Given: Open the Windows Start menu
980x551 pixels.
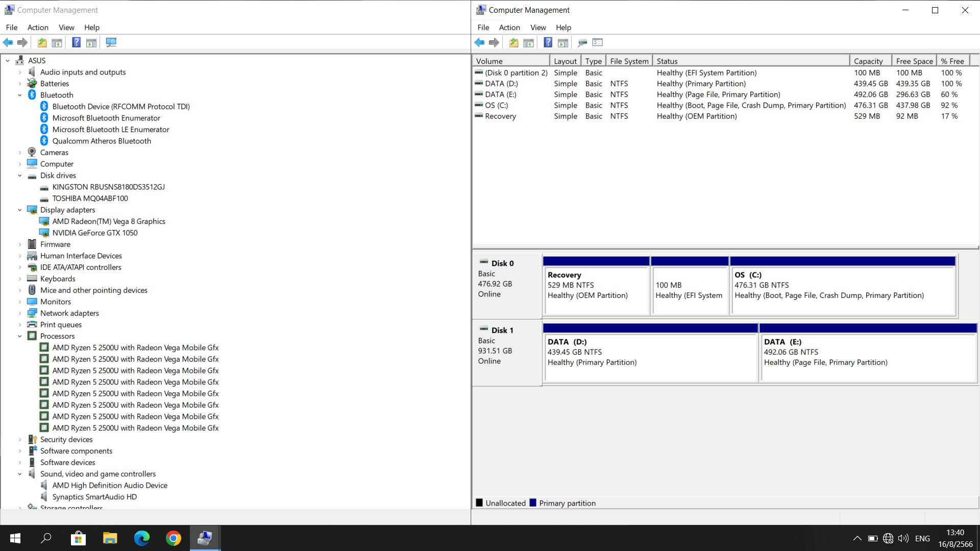Looking at the screenshot, I should 15,538.
